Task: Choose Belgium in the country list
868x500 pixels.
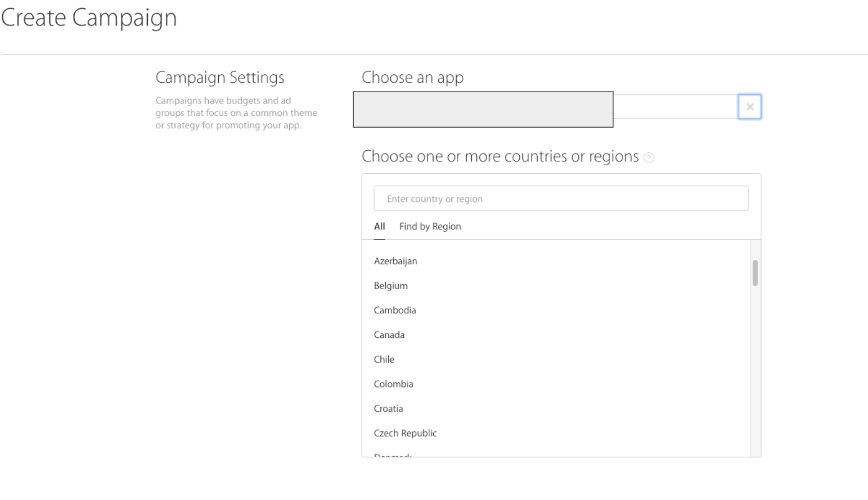Action: (x=391, y=286)
